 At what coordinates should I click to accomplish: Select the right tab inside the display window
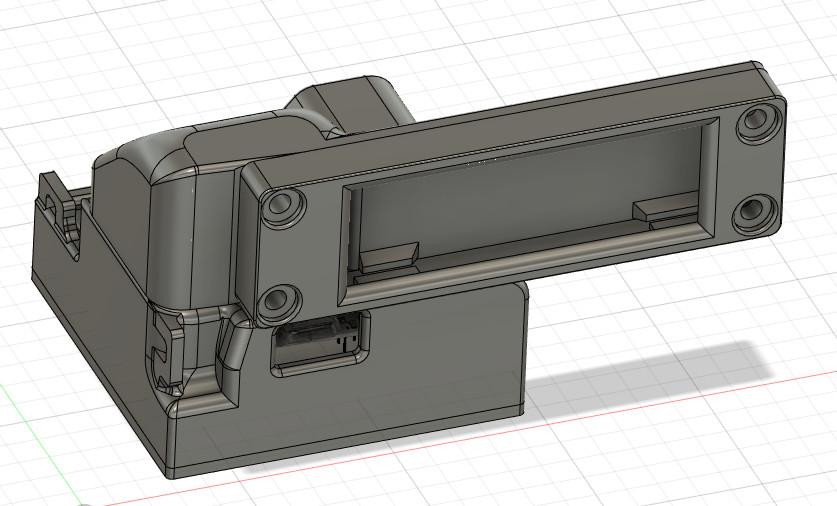pyautogui.click(x=665, y=209)
